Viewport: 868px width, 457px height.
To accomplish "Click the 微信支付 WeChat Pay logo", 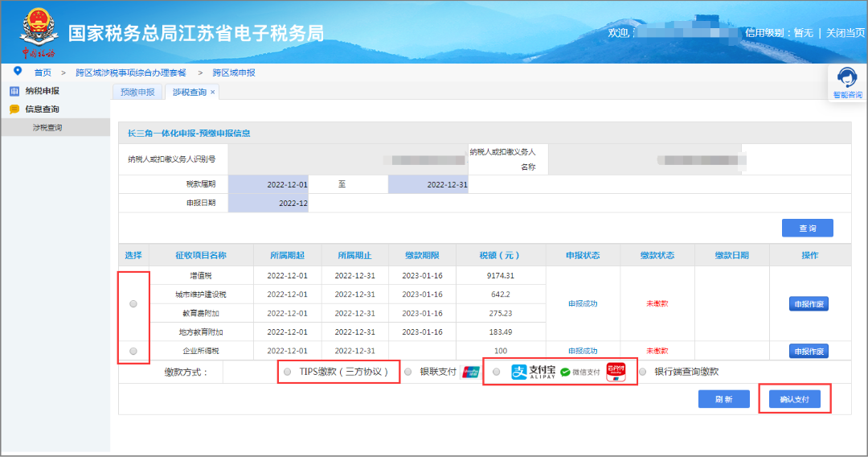I will pyautogui.click(x=580, y=373).
